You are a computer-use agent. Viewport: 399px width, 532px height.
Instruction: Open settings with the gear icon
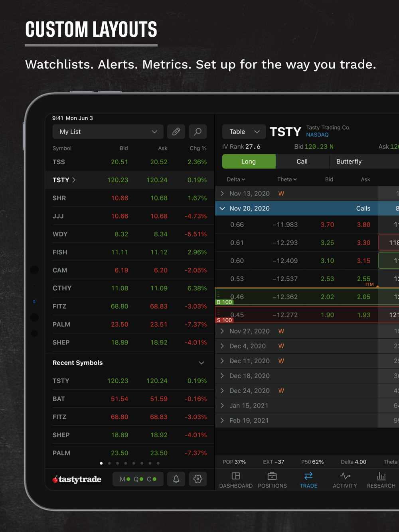click(198, 479)
